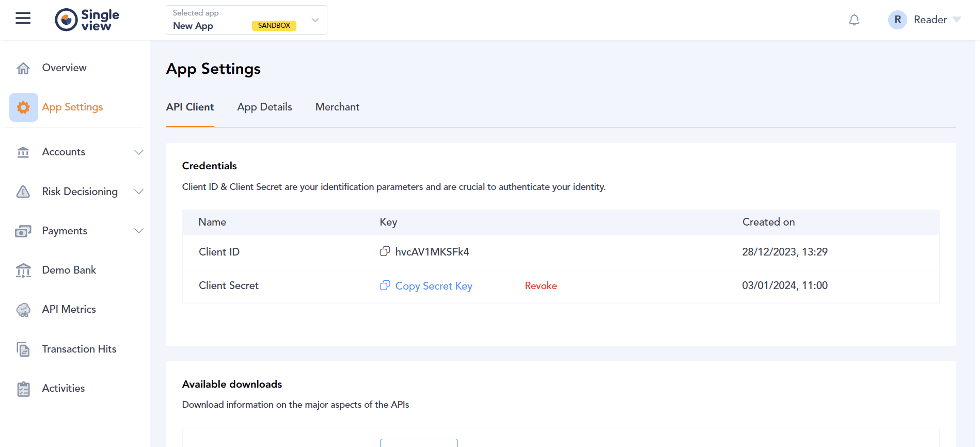980x447 pixels.
Task: Expand the Payments sidebar section
Action: 138,231
